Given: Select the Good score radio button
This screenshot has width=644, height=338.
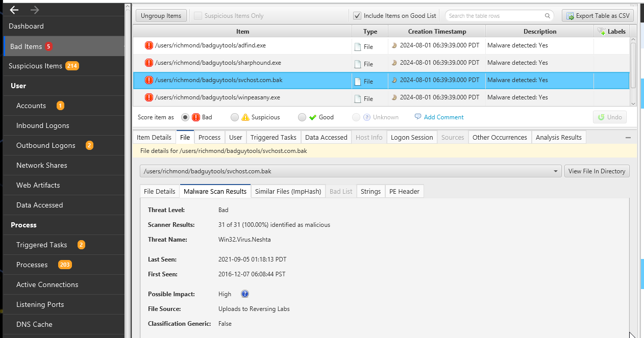Looking at the screenshot, I should pyautogui.click(x=302, y=117).
